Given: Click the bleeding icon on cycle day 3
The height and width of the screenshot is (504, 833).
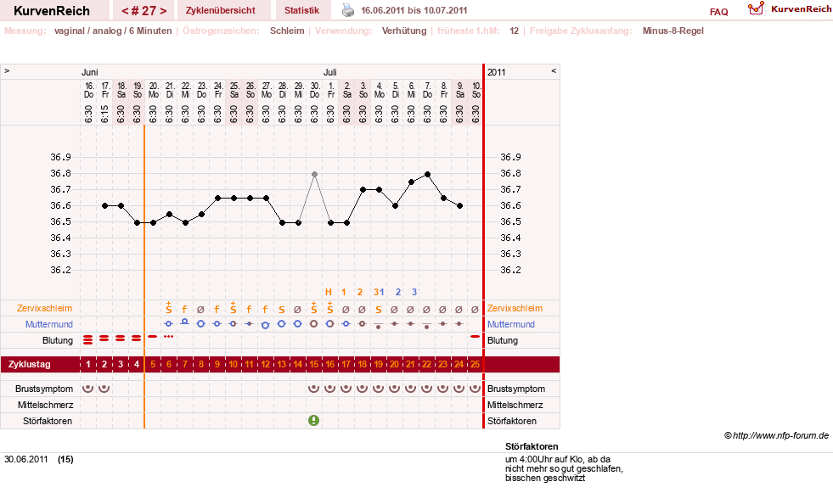Looking at the screenshot, I should pos(121,338).
